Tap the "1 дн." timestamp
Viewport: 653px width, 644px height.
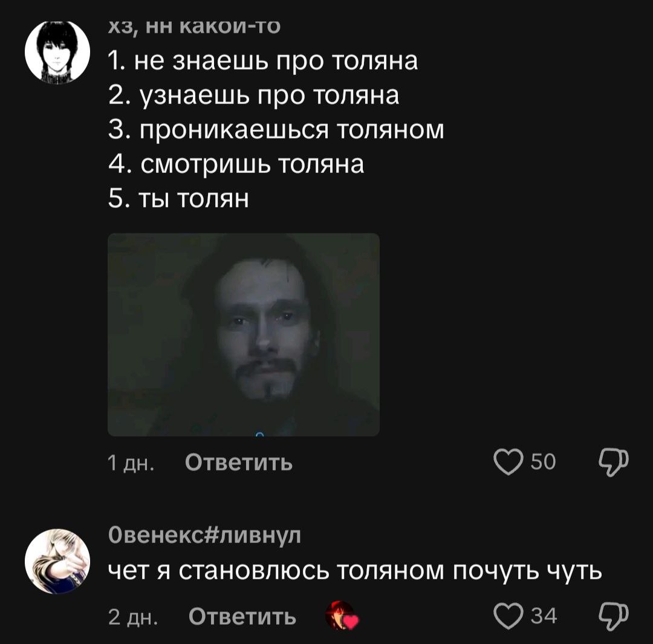click(131, 463)
